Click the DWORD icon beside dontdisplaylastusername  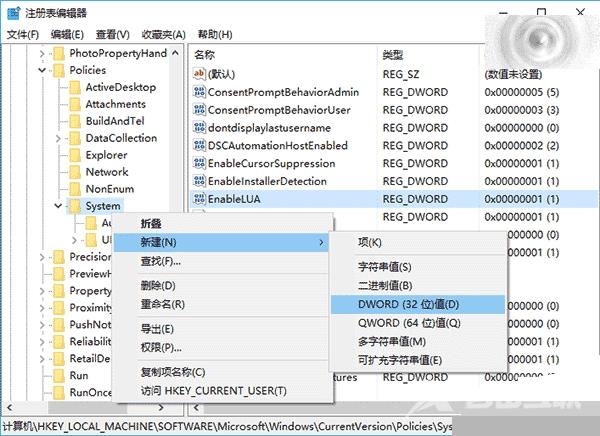tap(198, 128)
